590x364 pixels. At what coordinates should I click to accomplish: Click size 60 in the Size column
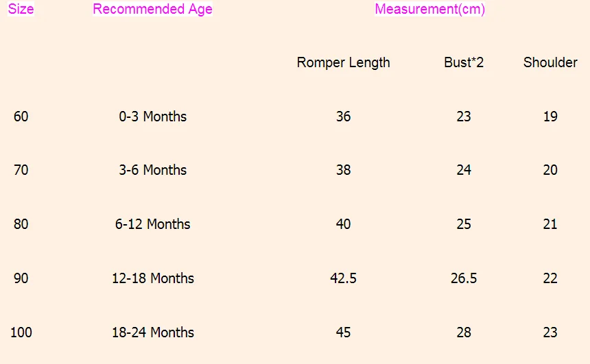[21, 117]
